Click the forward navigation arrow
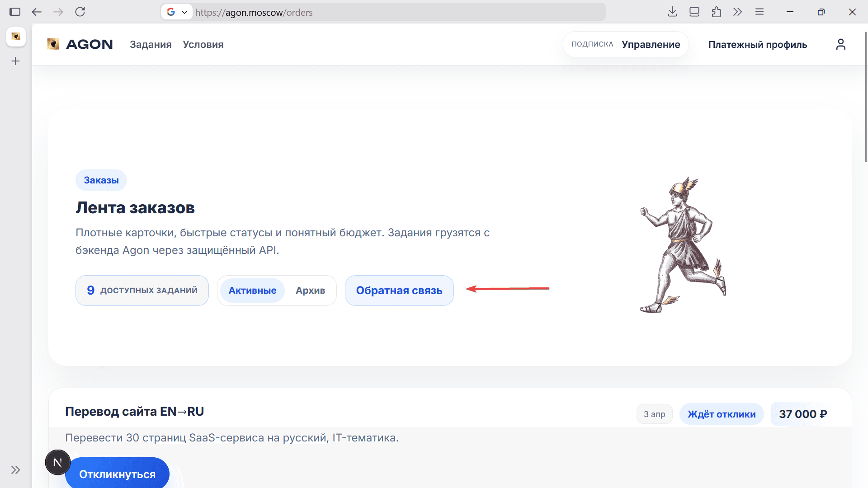 [58, 12]
